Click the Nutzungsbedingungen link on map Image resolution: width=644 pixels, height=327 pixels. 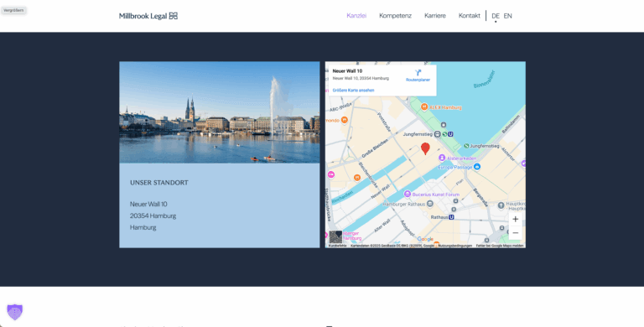454,246
